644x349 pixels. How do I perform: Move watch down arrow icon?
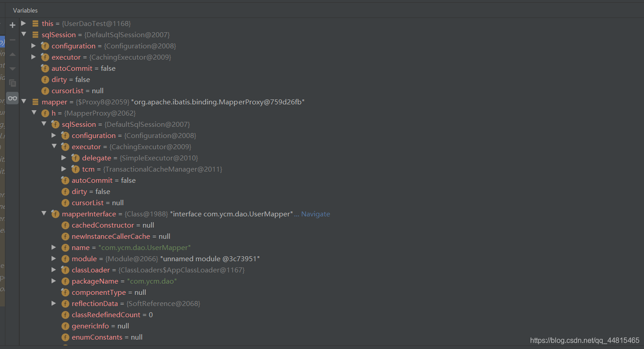[13, 69]
